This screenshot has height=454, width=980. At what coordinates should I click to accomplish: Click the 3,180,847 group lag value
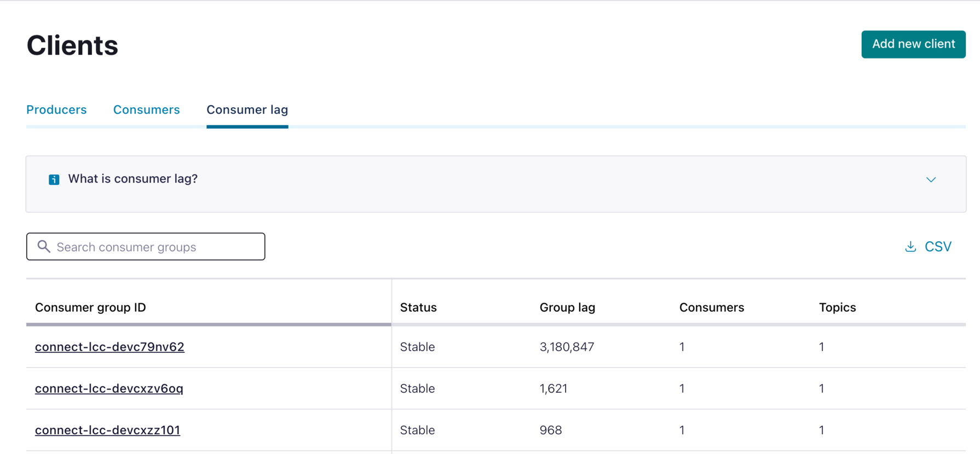[567, 347]
